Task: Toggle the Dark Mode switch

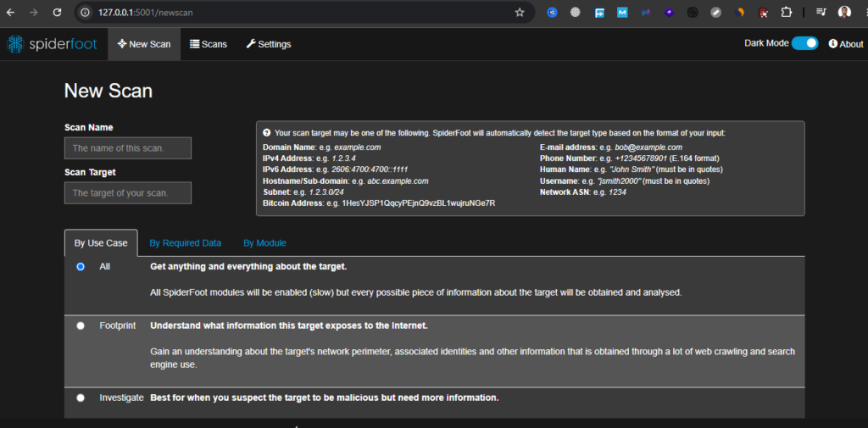Action: [x=804, y=43]
